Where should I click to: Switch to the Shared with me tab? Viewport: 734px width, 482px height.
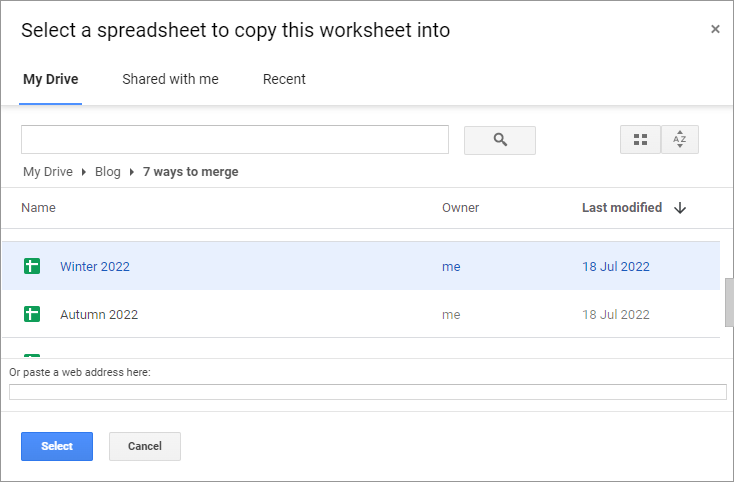coord(170,79)
